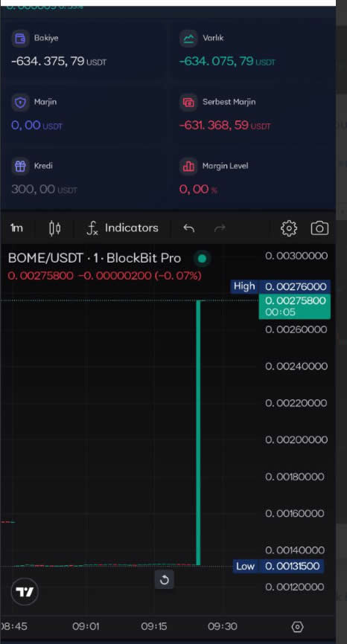Open time axis settings hexagon icon
The width and height of the screenshot is (347, 644).
[x=297, y=627]
